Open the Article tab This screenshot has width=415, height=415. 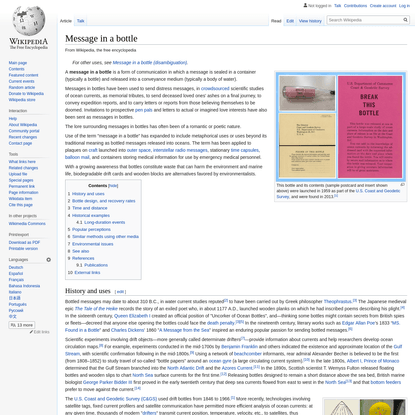click(66, 21)
